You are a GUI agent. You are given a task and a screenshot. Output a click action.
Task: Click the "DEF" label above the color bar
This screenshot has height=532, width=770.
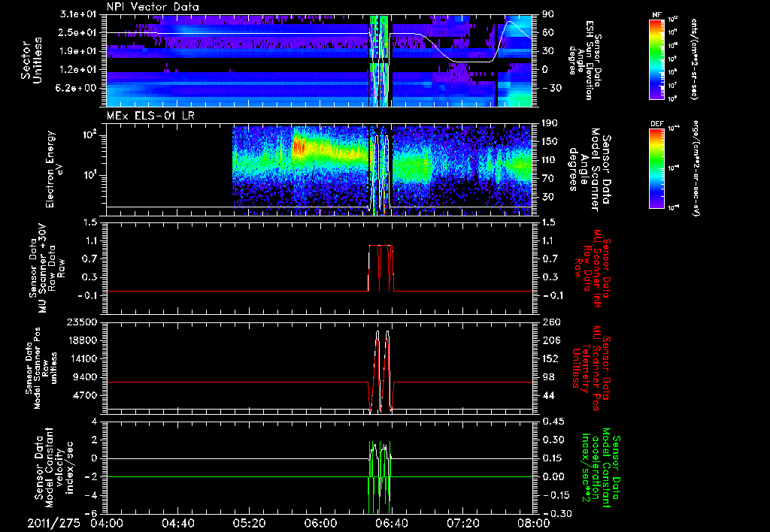point(656,124)
